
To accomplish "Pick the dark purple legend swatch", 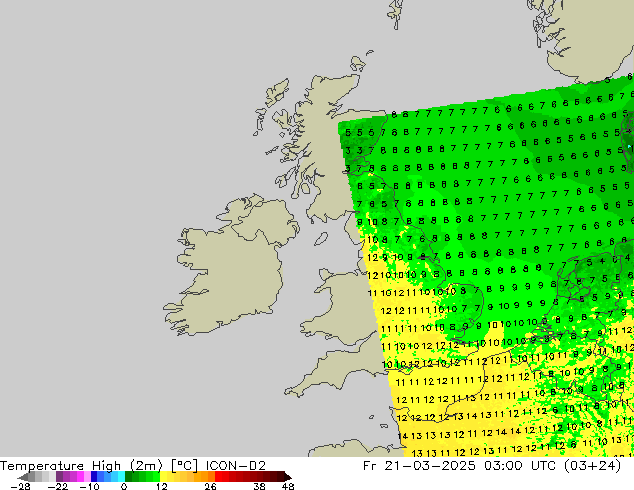I will (59, 477).
